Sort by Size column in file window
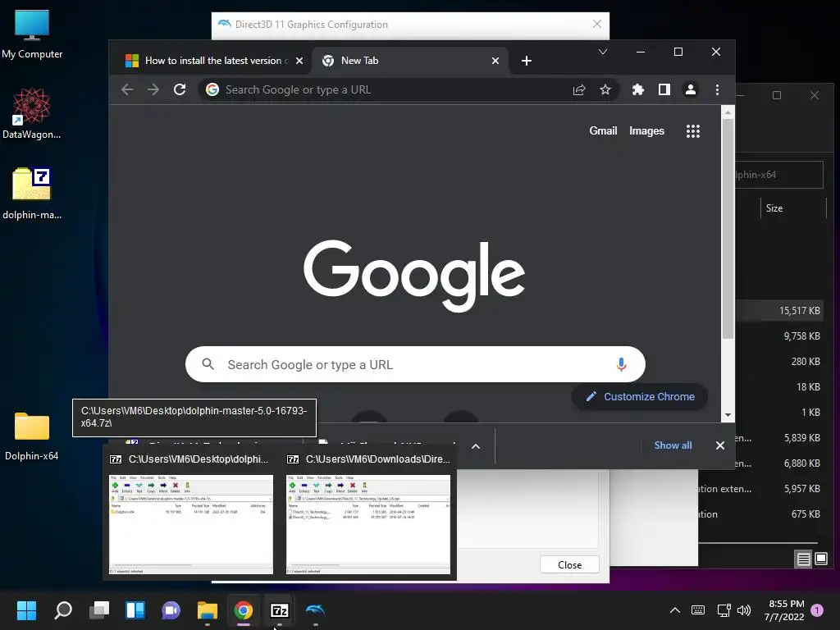This screenshot has width=840, height=630. pyautogui.click(x=774, y=208)
